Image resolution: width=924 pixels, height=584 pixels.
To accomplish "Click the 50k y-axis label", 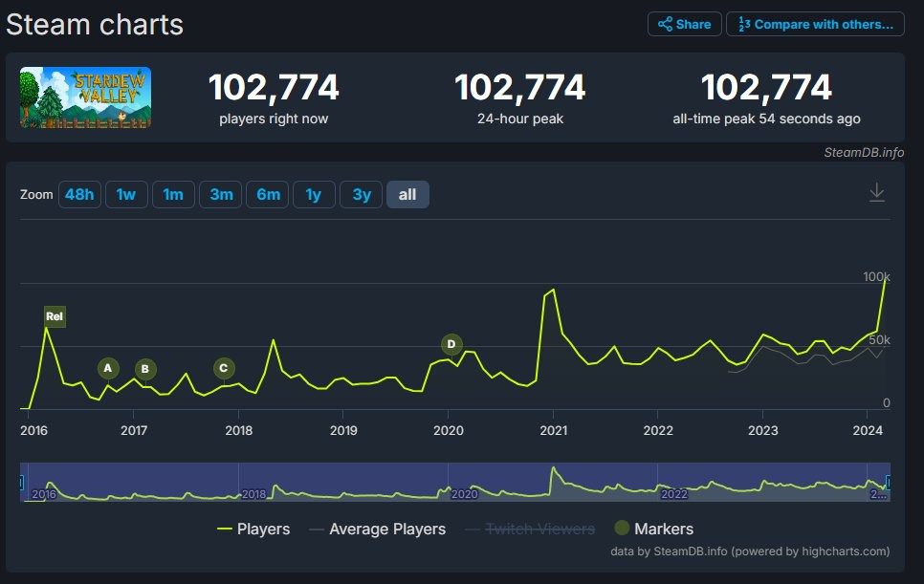I will tap(879, 339).
